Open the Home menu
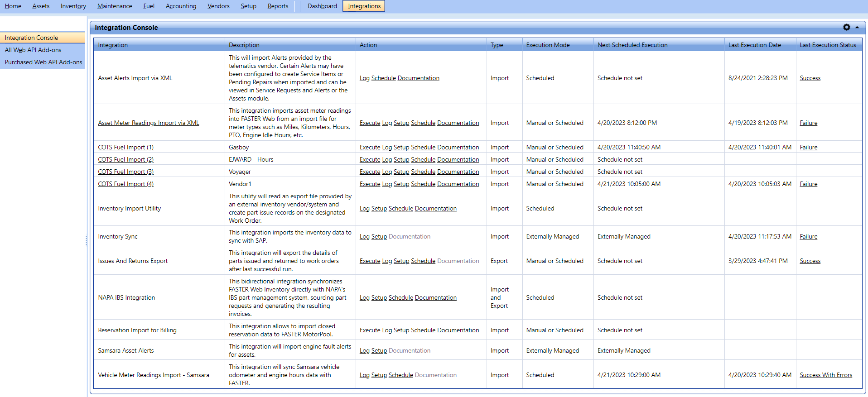Screen dimensions: 868x397 point(13,6)
